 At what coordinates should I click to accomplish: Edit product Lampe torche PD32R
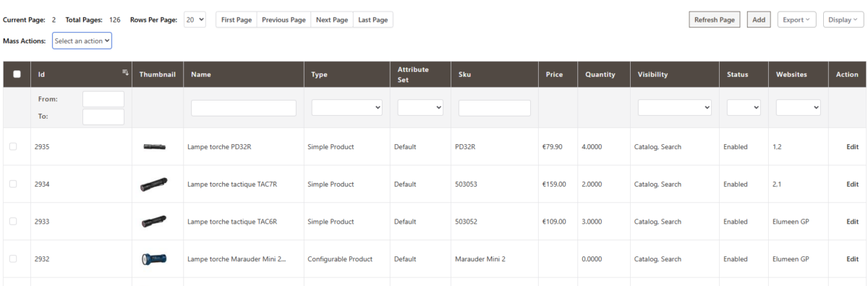pos(852,147)
